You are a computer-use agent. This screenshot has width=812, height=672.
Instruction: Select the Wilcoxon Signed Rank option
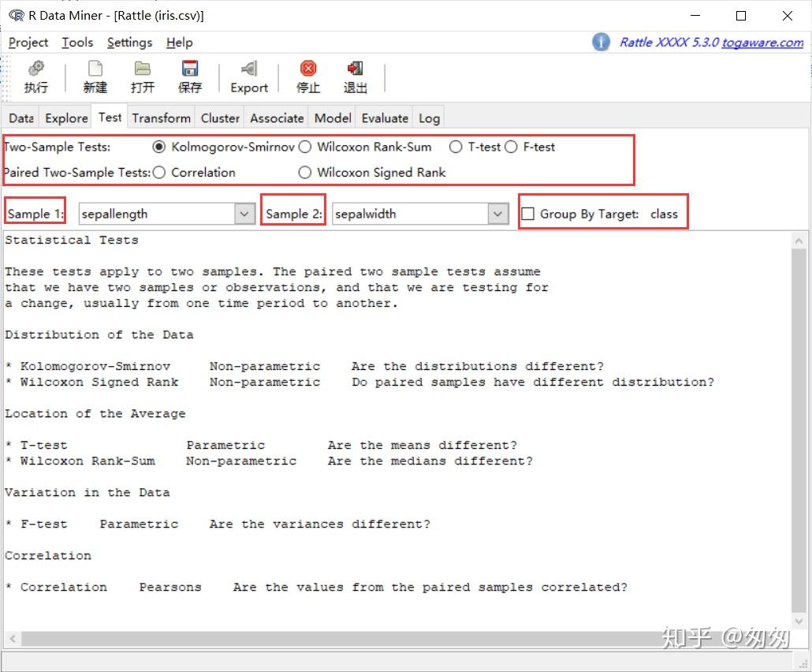305,173
